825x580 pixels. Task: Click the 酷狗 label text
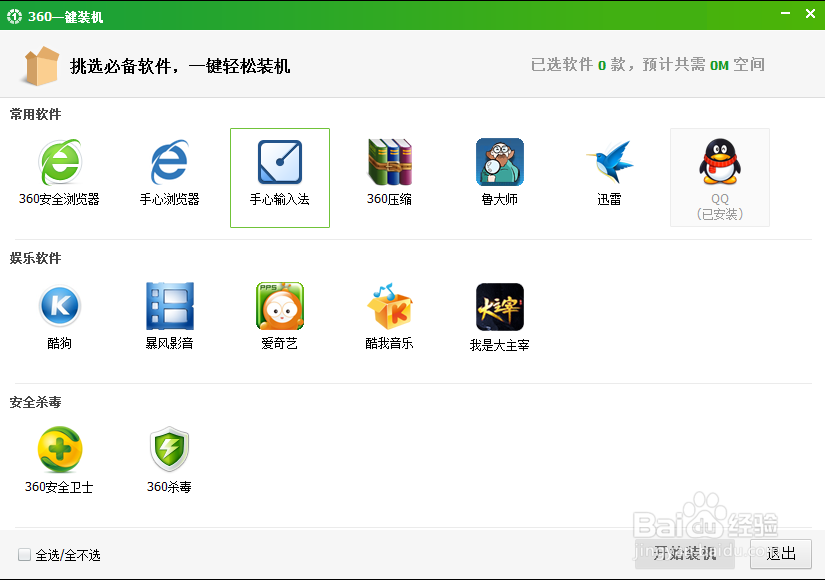click(x=59, y=343)
